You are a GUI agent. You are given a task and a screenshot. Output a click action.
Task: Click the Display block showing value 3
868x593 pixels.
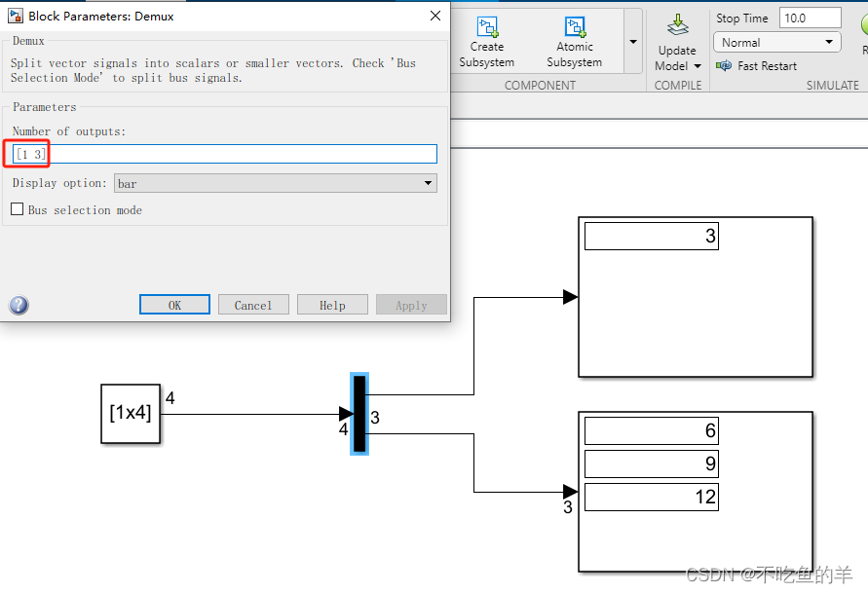coord(696,297)
